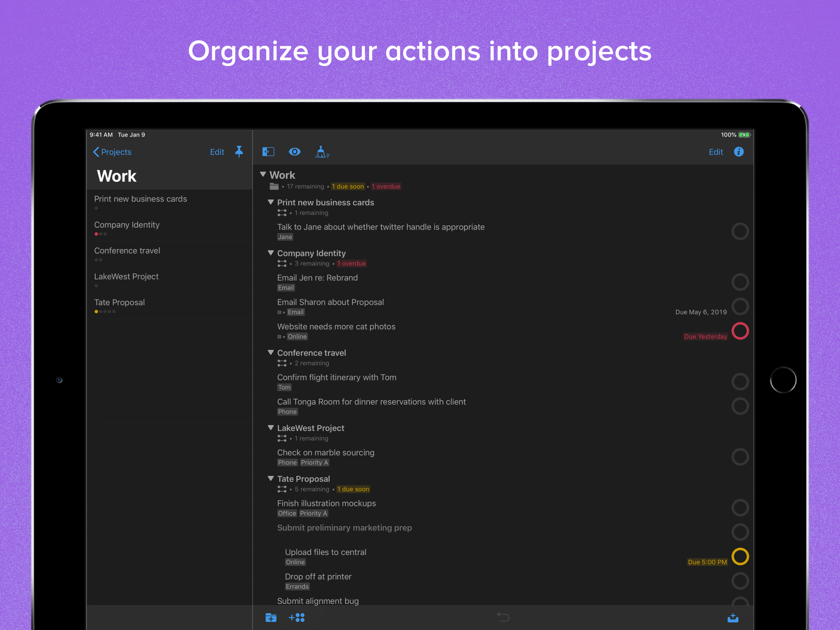This screenshot has width=840, height=630.
Task: Collapse the Tate Proposal disclosure triangle
Action: click(271, 479)
